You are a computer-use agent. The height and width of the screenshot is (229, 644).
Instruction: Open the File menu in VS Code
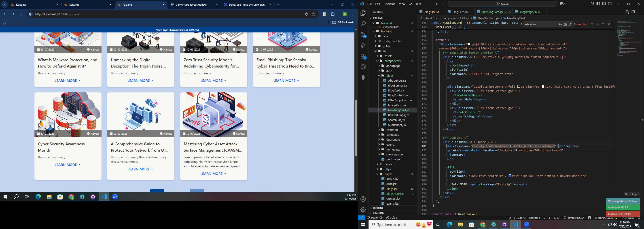(369, 4)
